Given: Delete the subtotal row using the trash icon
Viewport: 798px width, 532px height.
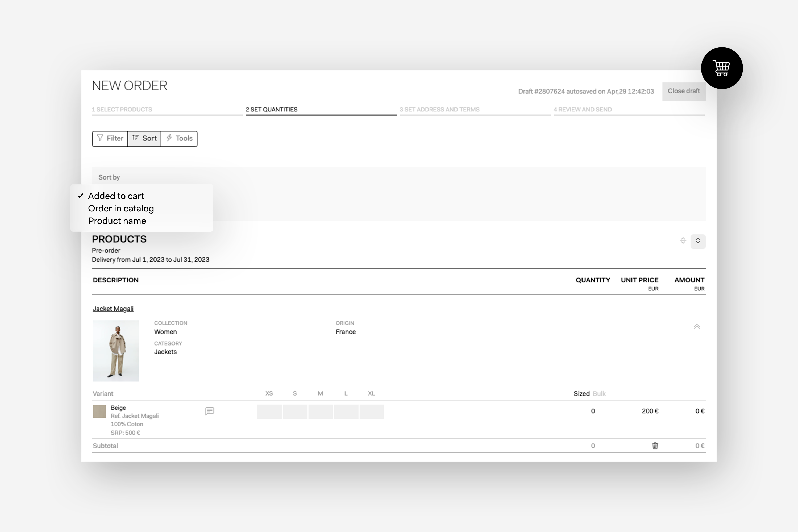Looking at the screenshot, I should [655, 446].
